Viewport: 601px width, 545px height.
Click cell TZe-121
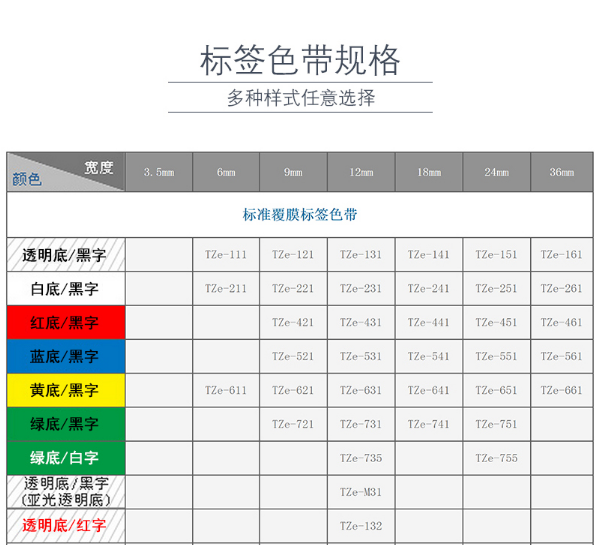(293, 255)
